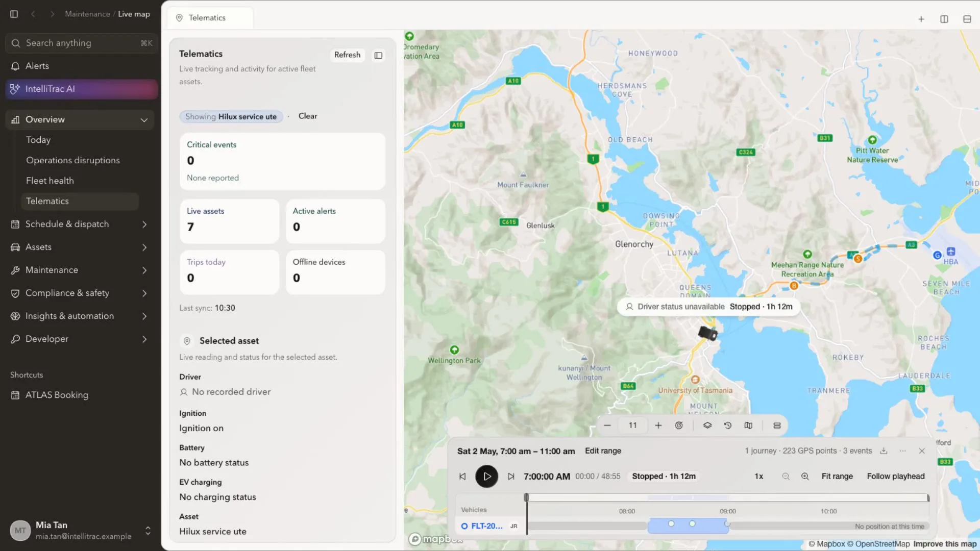Zoom out map with minus icon

pos(607,425)
